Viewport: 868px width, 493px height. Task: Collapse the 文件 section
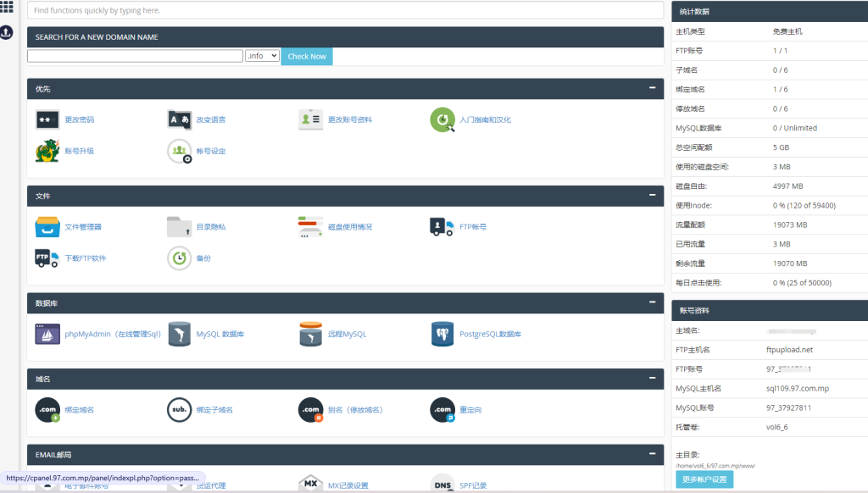pos(652,195)
